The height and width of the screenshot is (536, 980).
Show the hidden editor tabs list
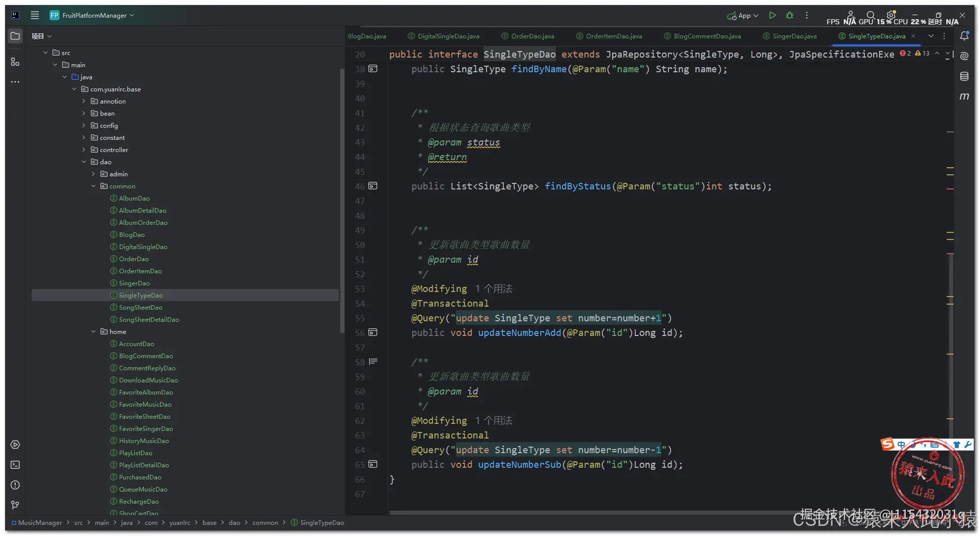coord(931,36)
